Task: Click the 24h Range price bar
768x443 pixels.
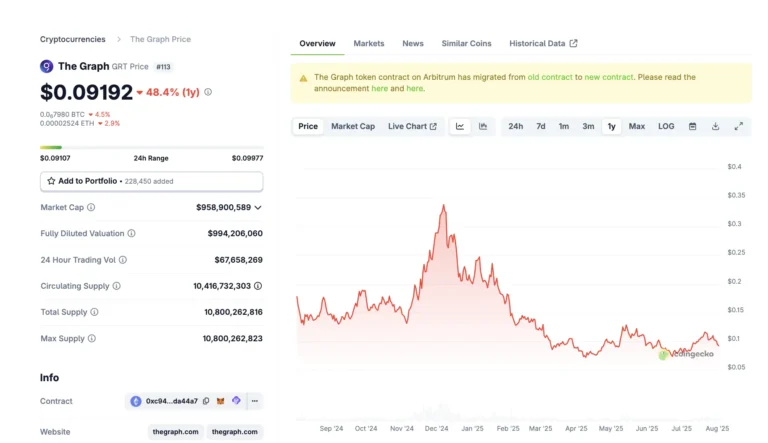Action: 152,148
